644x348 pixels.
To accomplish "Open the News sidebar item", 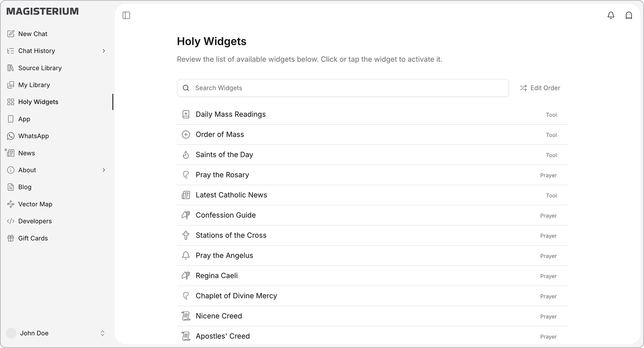I will 27,153.
